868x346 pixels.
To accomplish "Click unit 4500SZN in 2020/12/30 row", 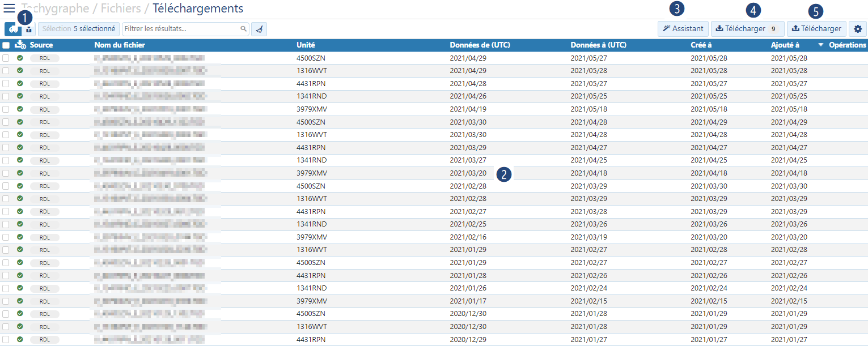I will pyautogui.click(x=312, y=314).
